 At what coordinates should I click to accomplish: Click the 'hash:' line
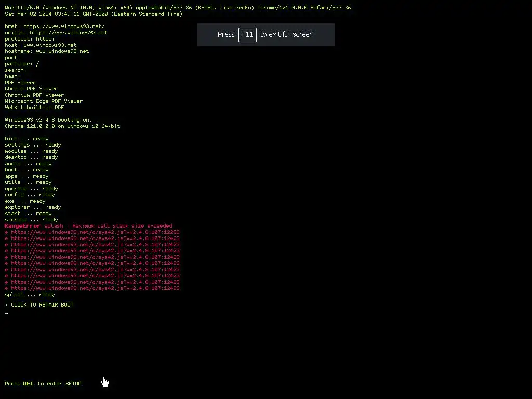12,76
